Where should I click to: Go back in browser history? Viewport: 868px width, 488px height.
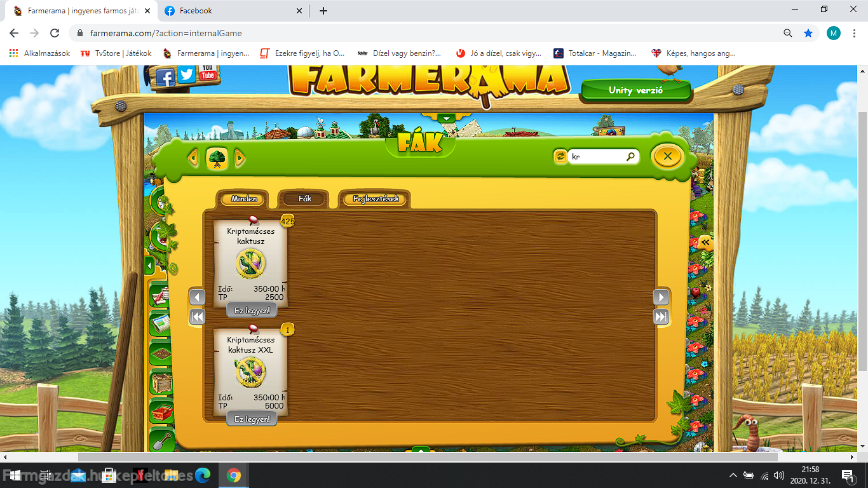pos(14,33)
